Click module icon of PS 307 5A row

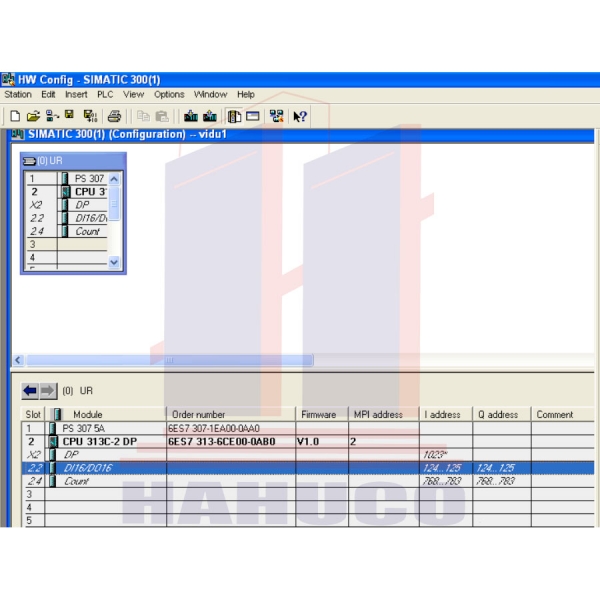click(x=52, y=428)
